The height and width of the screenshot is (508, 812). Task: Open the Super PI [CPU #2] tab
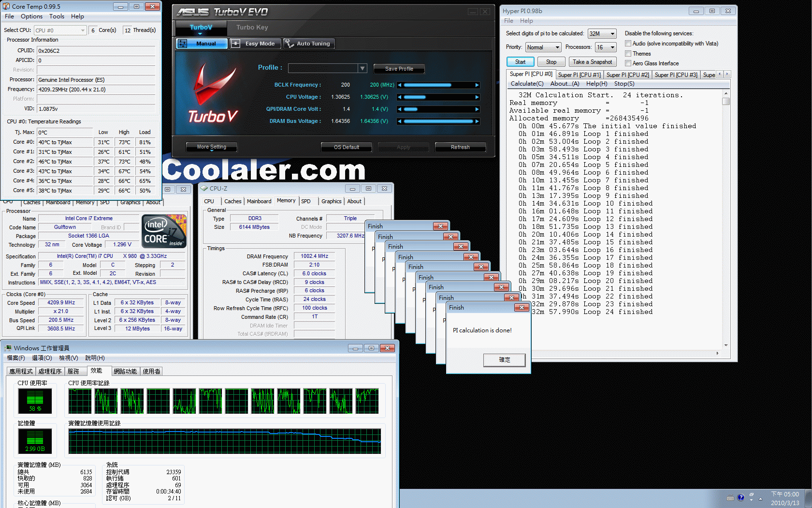[627, 75]
